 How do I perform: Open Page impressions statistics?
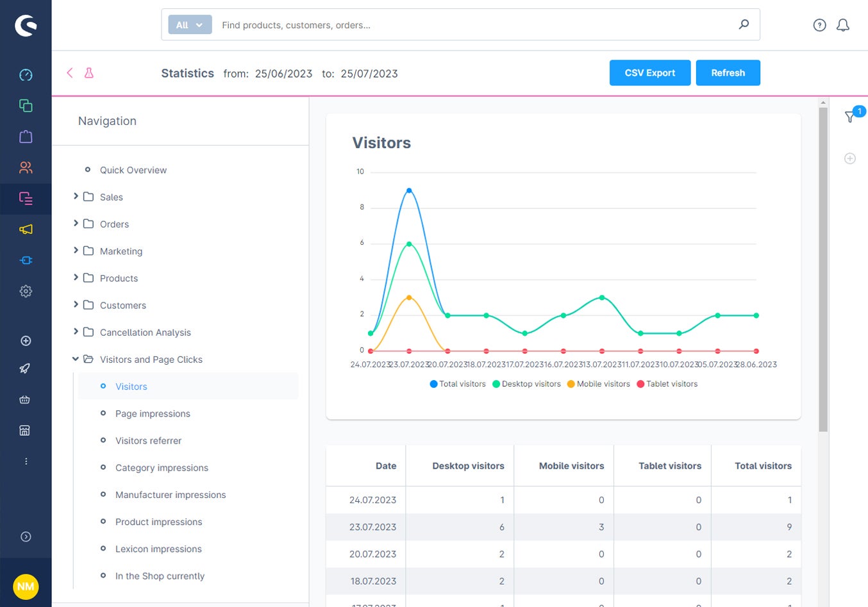(x=153, y=413)
